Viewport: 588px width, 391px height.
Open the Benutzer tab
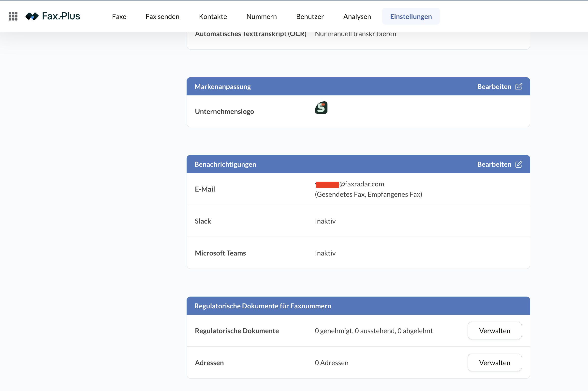(310, 16)
